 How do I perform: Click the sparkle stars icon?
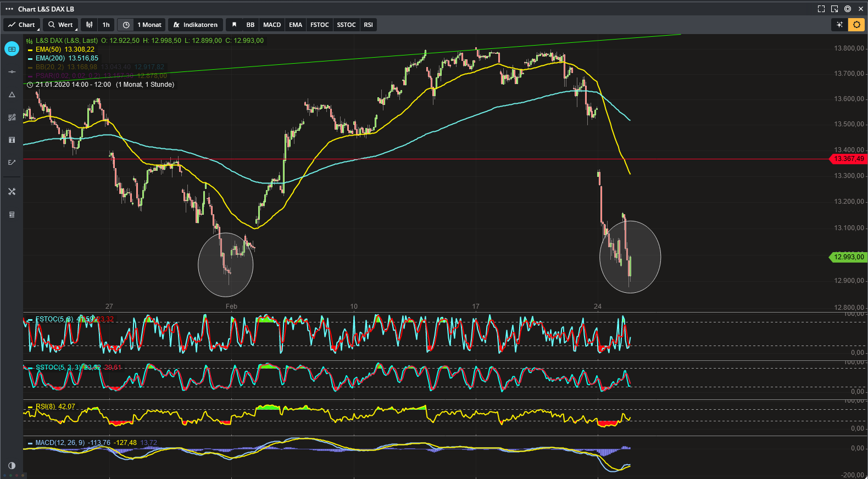coord(839,25)
